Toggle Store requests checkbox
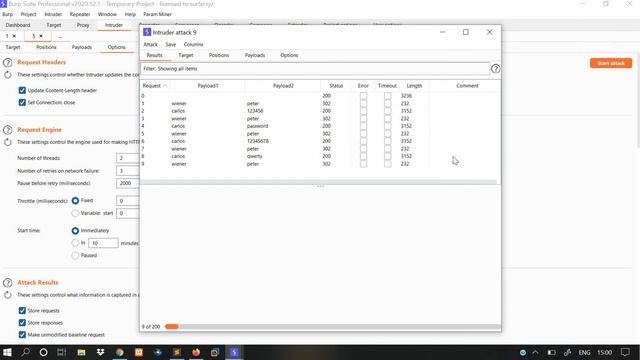The width and height of the screenshot is (640, 360). point(22,311)
